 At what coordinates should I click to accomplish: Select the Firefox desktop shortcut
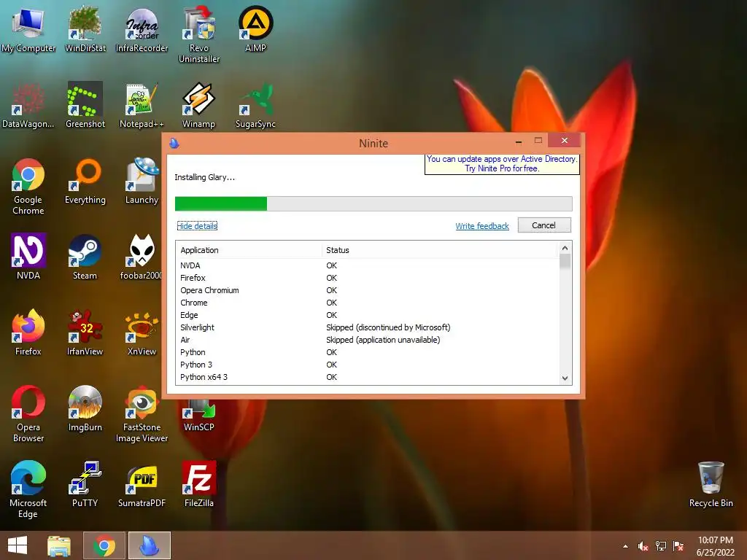click(x=28, y=332)
